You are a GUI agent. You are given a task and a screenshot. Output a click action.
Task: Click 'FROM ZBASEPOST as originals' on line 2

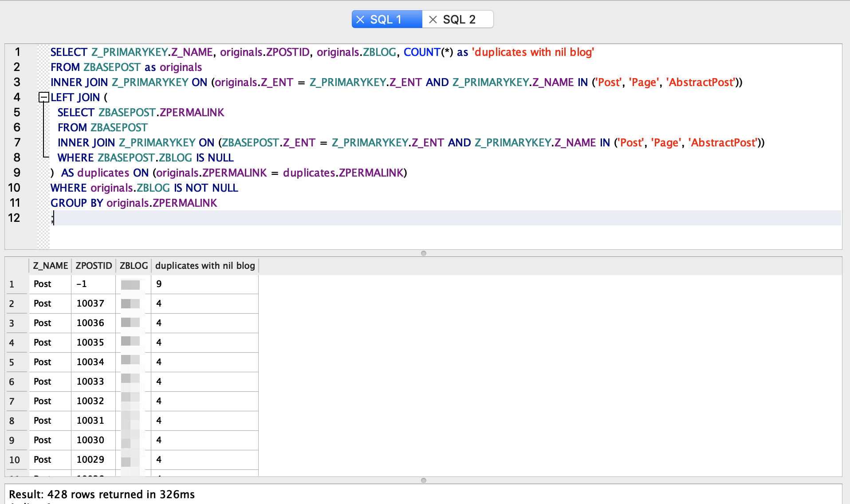[x=126, y=67]
